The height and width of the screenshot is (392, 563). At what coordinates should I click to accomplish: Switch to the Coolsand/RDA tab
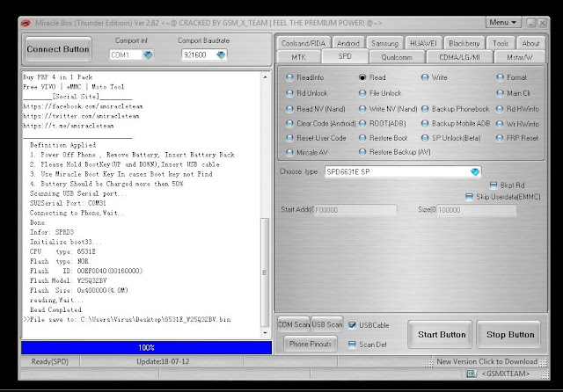point(303,43)
